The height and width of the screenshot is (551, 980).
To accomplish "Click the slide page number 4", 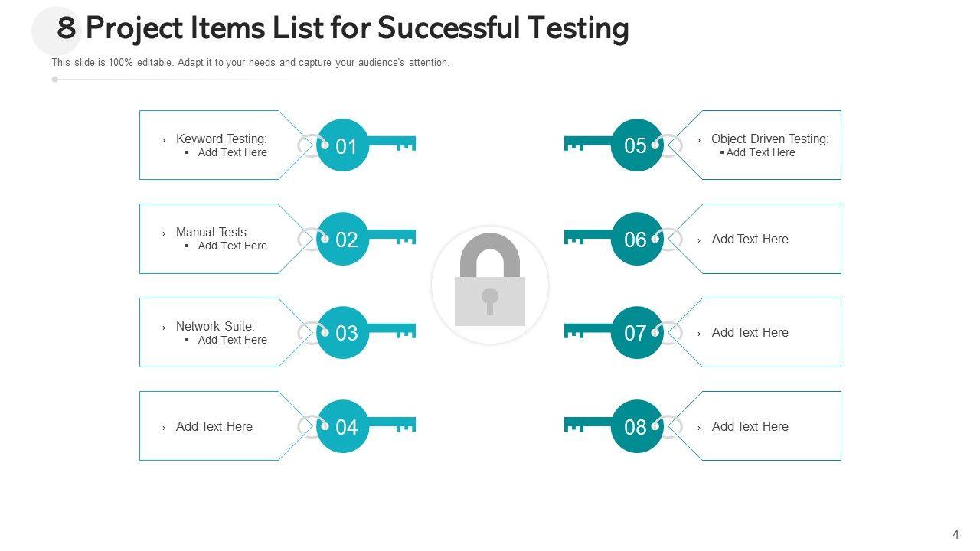I will point(955,534).
